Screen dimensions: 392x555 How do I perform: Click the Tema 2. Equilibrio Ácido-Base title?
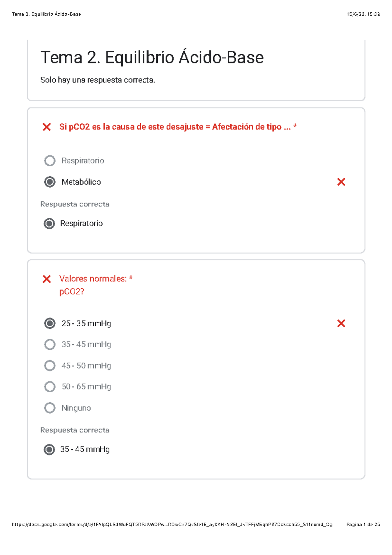(x=152, y=58)
